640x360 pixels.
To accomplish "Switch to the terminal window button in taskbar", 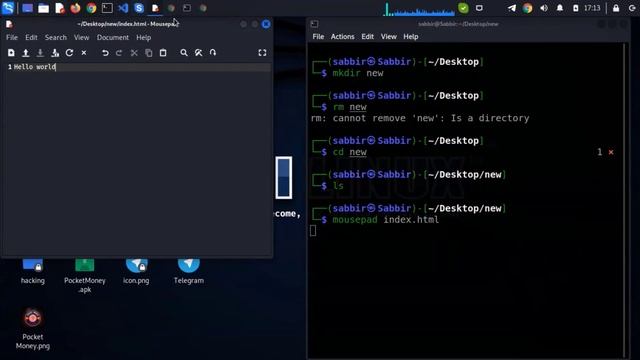I will [x=187, y=8].
